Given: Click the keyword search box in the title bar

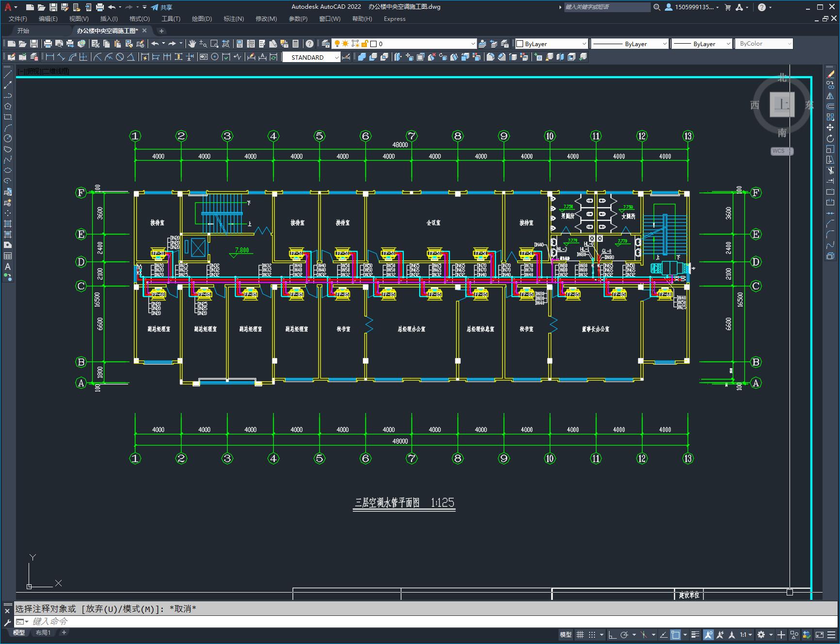Looking at the screenshot, I should tap(607, 7).
